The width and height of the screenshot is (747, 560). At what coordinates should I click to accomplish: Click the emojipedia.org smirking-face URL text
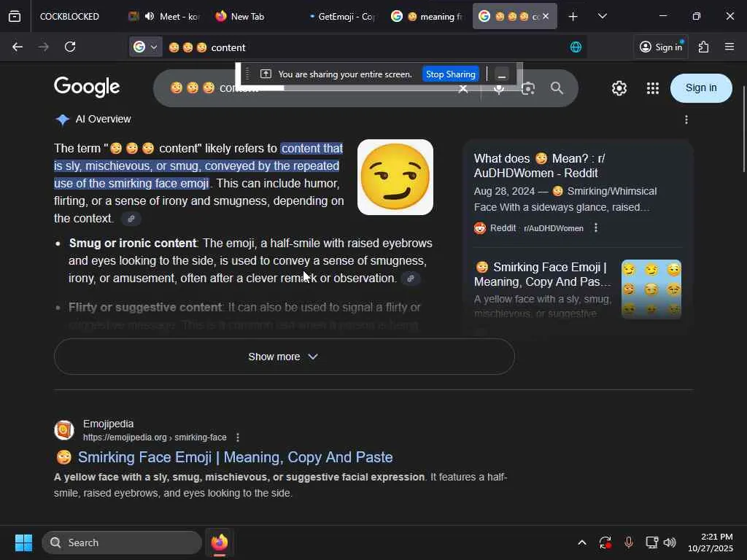[x=155, y=437]
